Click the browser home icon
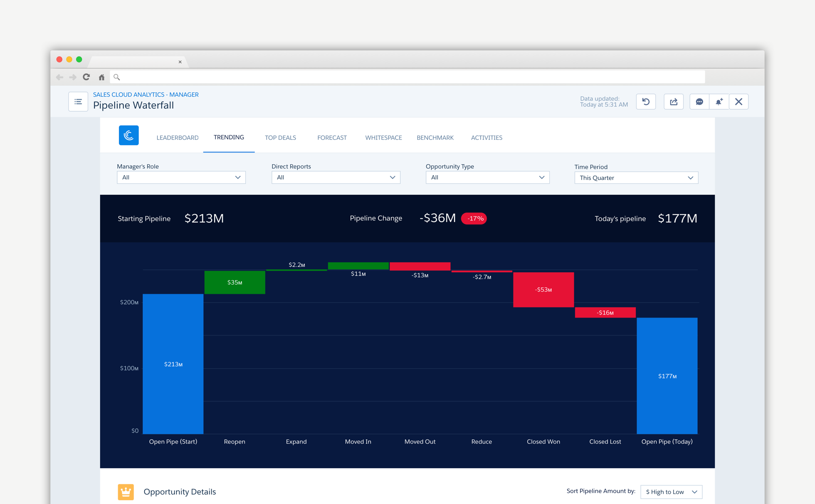The width and height of the screenshot is (815, 504). click(x=102, y=77)
